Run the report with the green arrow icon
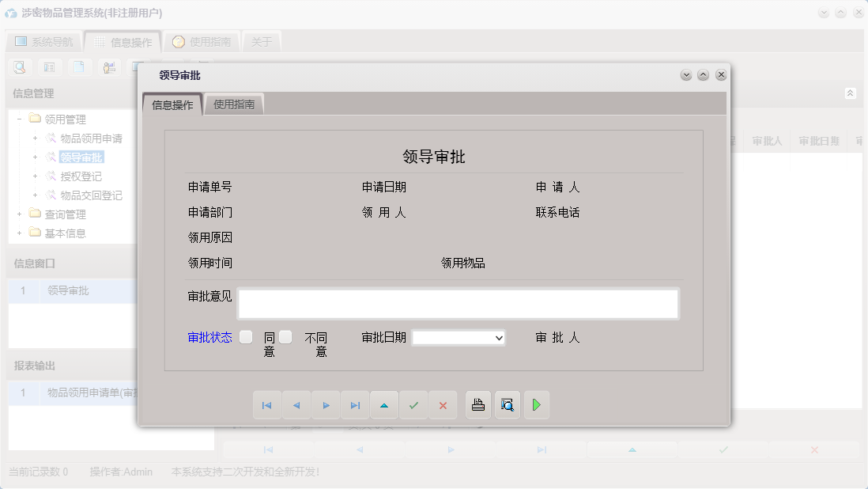Viewport: 868px width, 489px height. [537, 404]
